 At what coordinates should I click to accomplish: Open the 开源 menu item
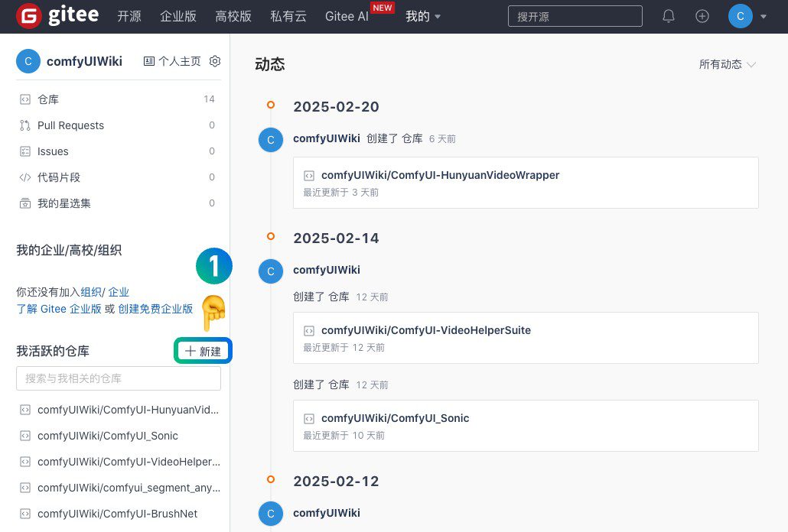tap(129, 17)
